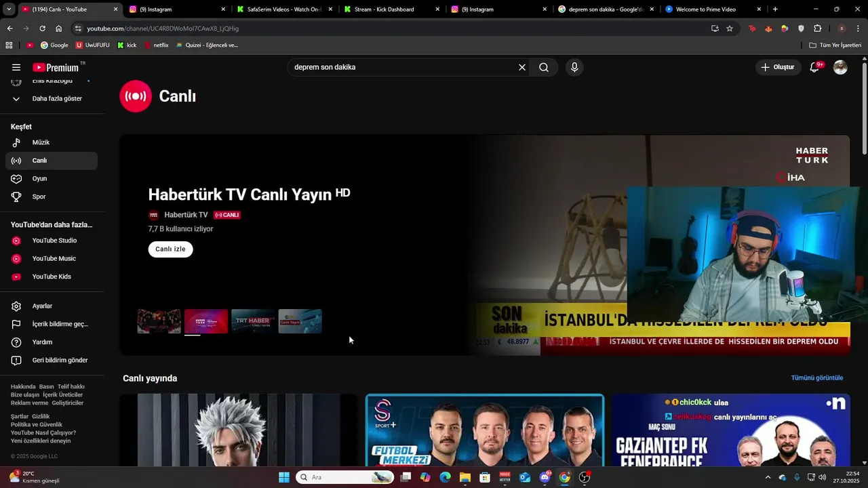Select the Habertürk carousel thumbnail
868x488 pixels.
coord(206,321)
